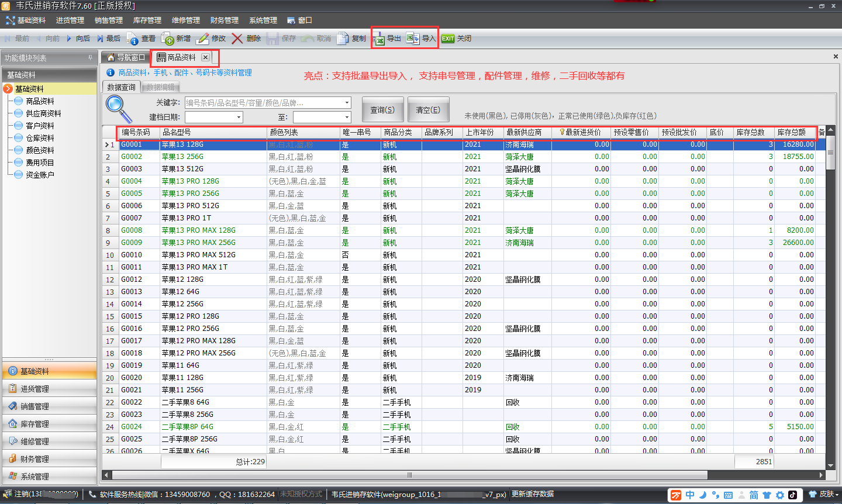The image size is (842, 504).
Task: Click the 进货管理 sidebar module icon
Action: 13,389
